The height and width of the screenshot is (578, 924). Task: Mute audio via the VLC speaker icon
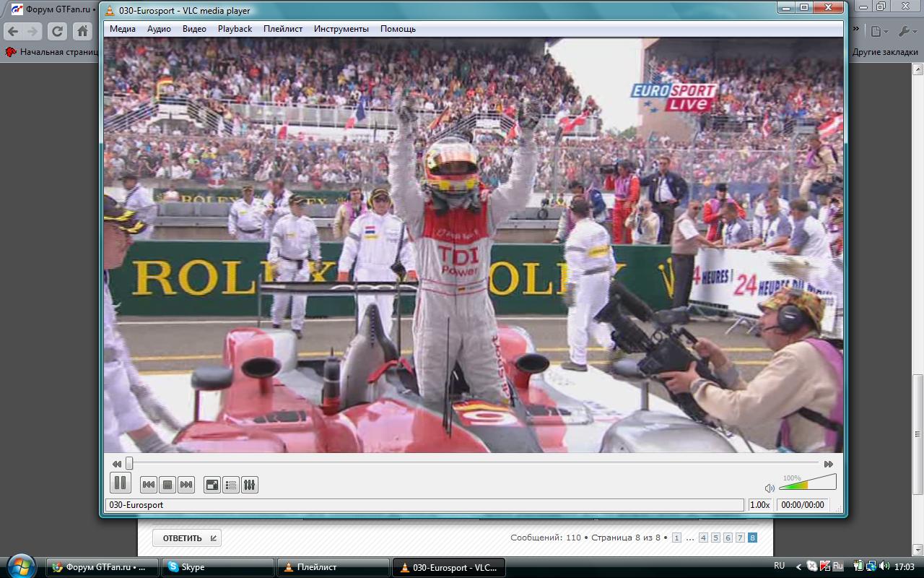pos(770,488)
